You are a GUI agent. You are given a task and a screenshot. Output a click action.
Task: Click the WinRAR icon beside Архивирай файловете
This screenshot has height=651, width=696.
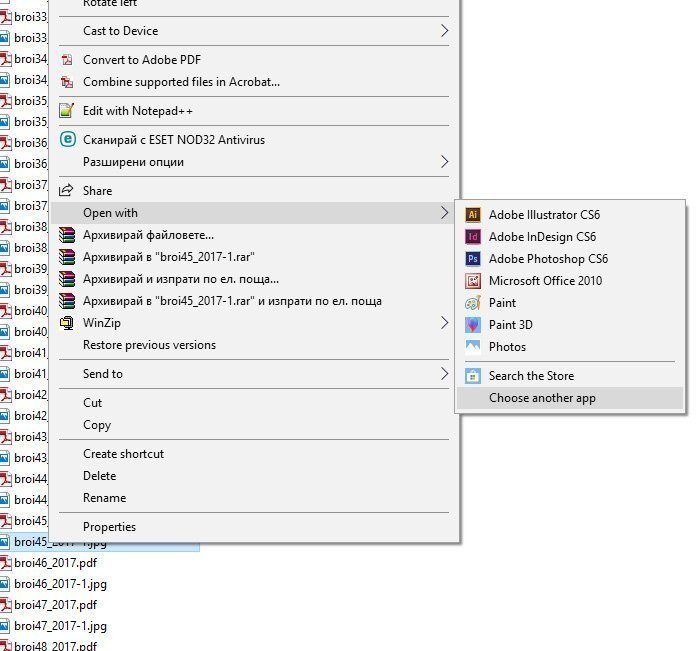point(67,235)
